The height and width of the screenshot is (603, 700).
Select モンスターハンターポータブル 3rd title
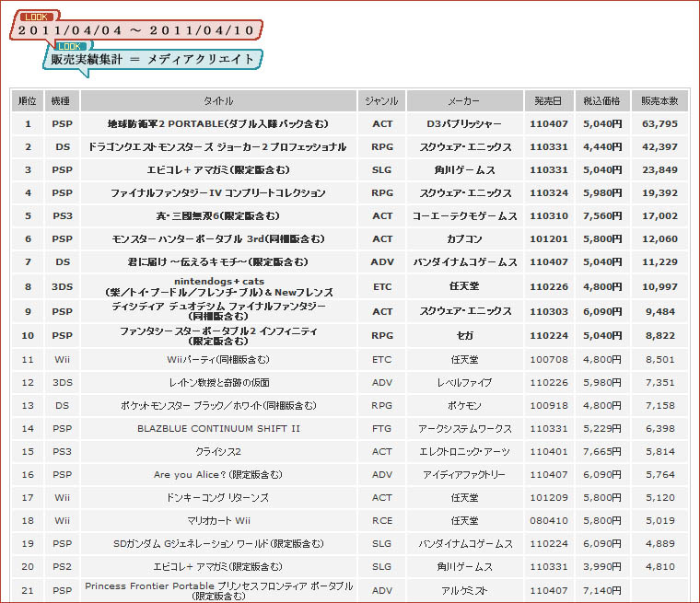[218, 238]
